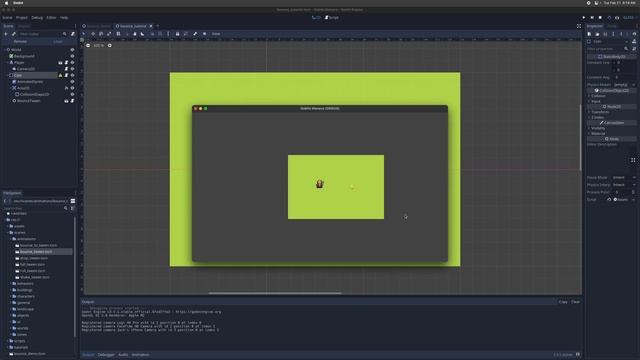Toggle distraction free mode icon
The height and width of the screenshot is (360, 640).
579,26
